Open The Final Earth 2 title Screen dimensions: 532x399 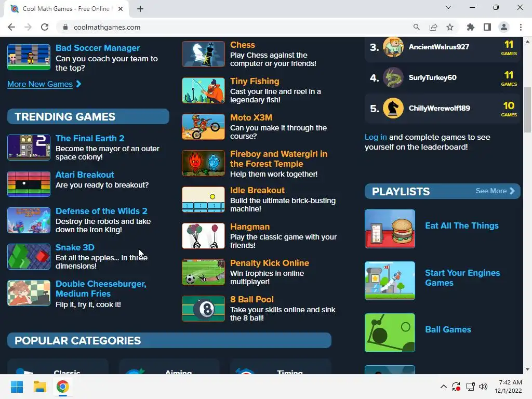[90, 138]
